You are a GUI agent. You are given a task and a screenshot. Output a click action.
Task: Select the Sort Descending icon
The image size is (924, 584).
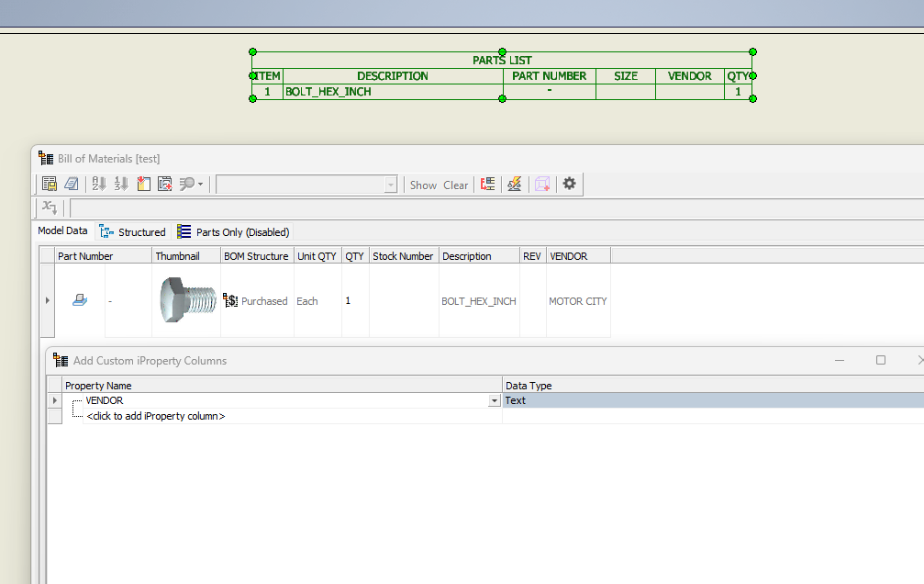120,184
